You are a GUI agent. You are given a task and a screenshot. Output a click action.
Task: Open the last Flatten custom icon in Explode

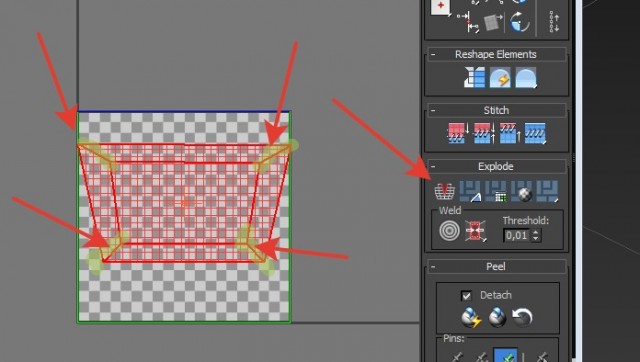coord(547,191)
